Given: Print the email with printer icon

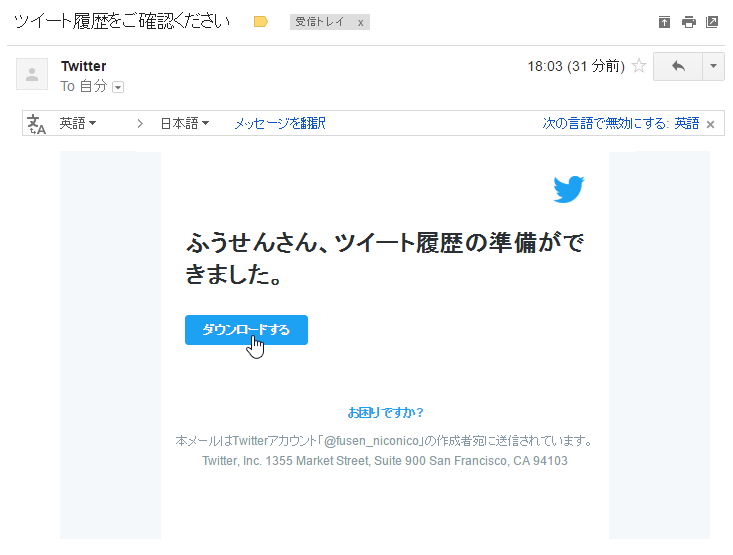Looking at the screenshot, I should 689,22.
